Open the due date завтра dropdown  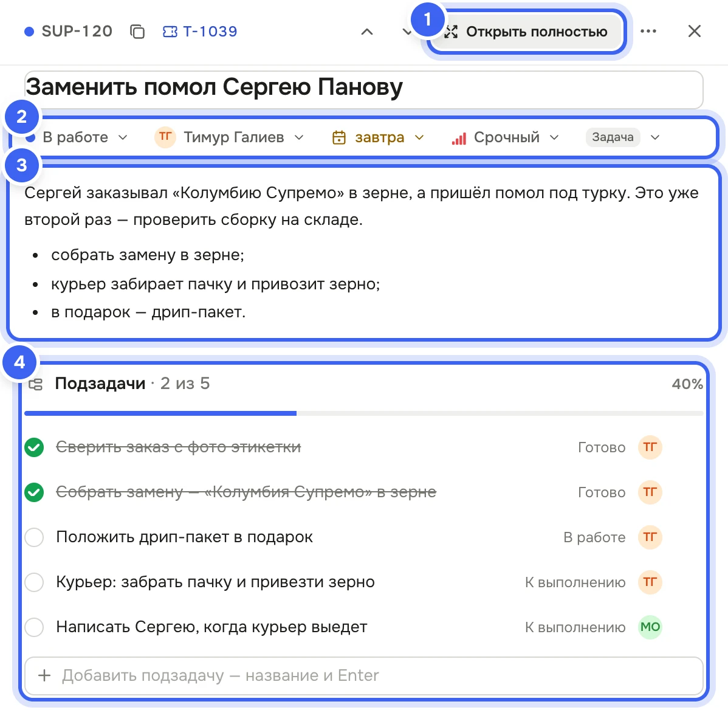[378, 137]
